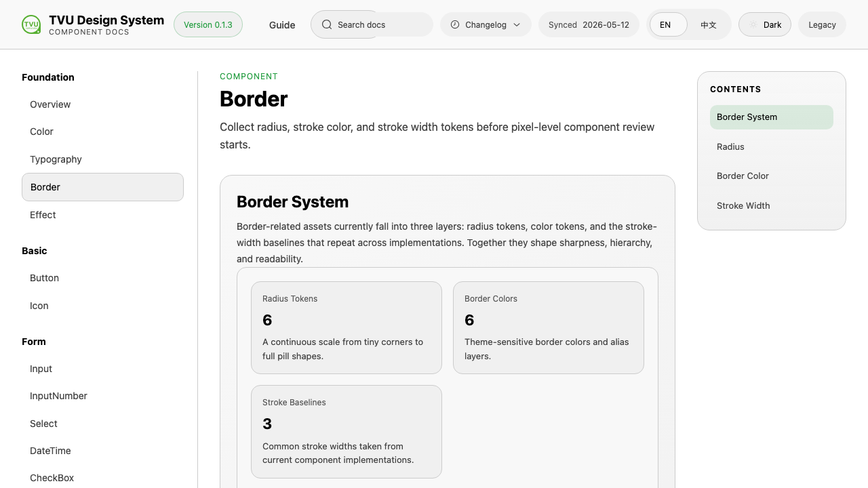Focus the Search docs field
Screen dimensions: 868x488
pyautogui.click(x=372, y=24)
